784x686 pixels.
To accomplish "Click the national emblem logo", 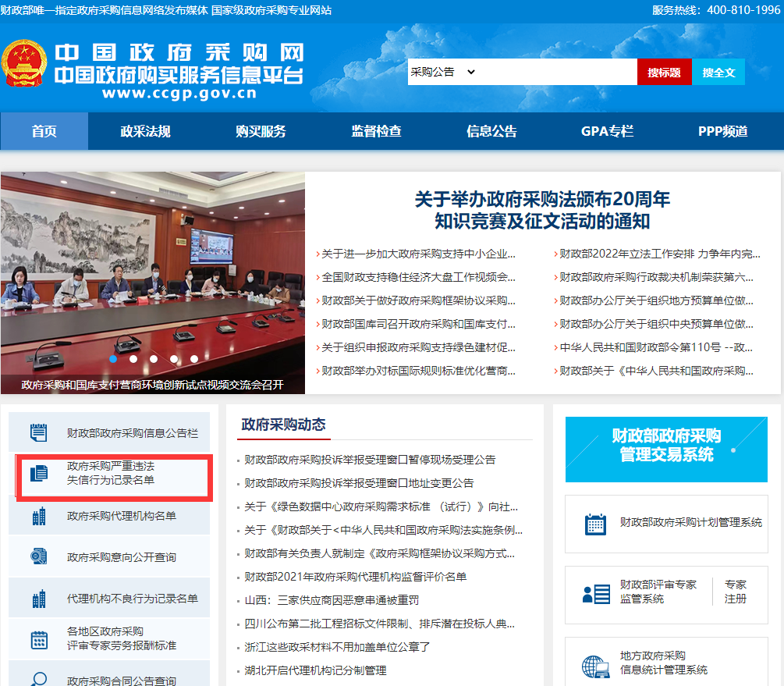I will (x=24, y=63).
